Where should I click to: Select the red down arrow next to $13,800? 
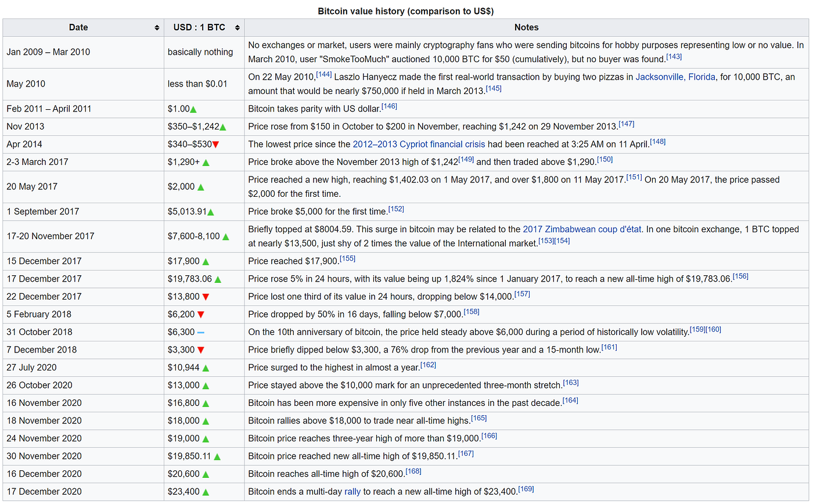[x=206, y=297]
